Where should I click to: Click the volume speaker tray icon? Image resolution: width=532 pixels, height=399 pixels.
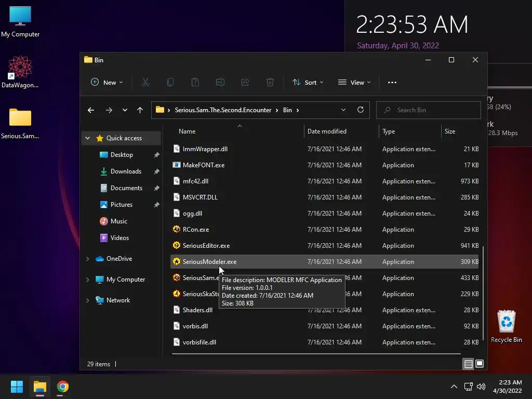pyautogui.click(x=481, y=387)
